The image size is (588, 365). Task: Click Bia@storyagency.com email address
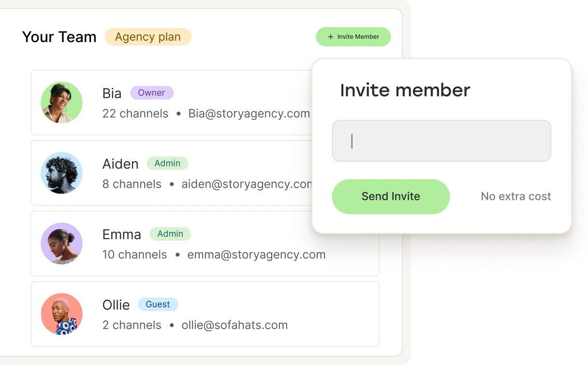[x=249, y=114]
